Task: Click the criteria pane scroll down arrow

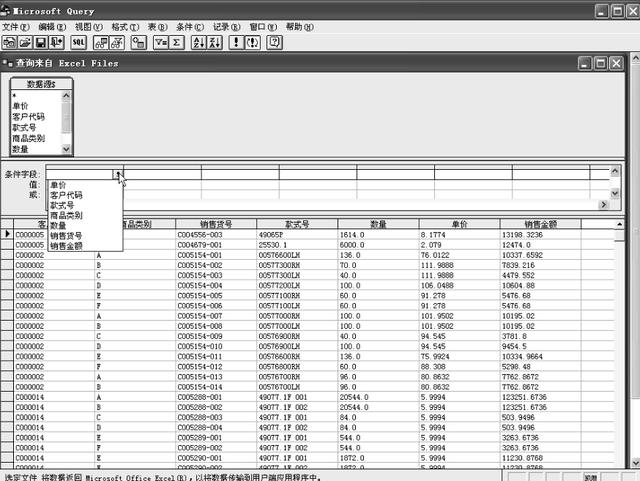Action: 615,193
